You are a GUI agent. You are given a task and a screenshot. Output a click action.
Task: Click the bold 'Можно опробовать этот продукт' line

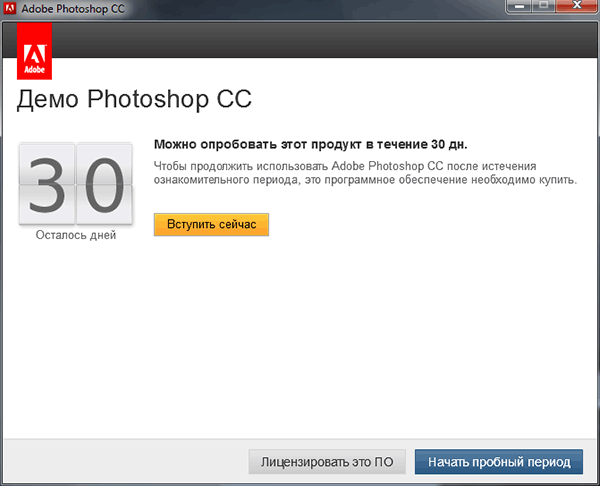(310, 145)
